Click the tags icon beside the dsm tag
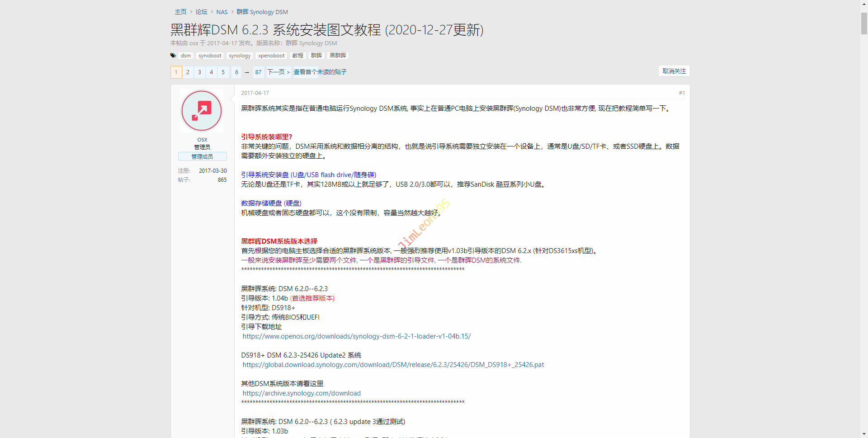The width and height of the screenshot is (868, 438). (x=173, y=56)
